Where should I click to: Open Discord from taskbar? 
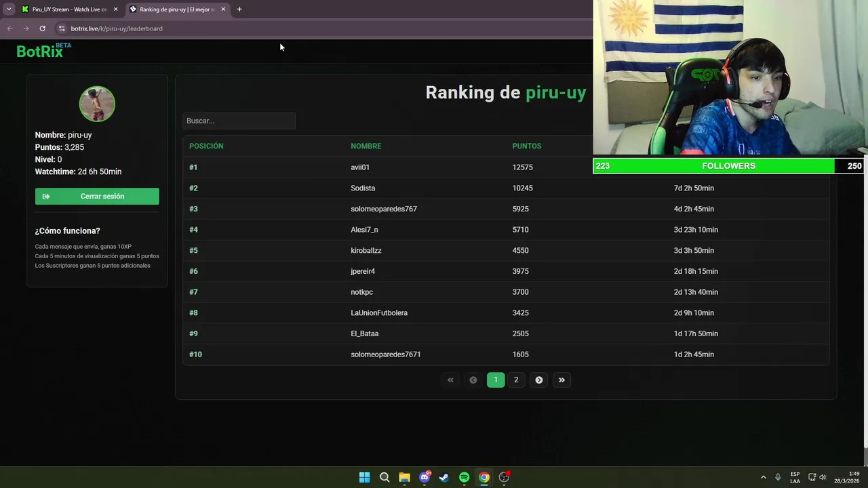425,477
